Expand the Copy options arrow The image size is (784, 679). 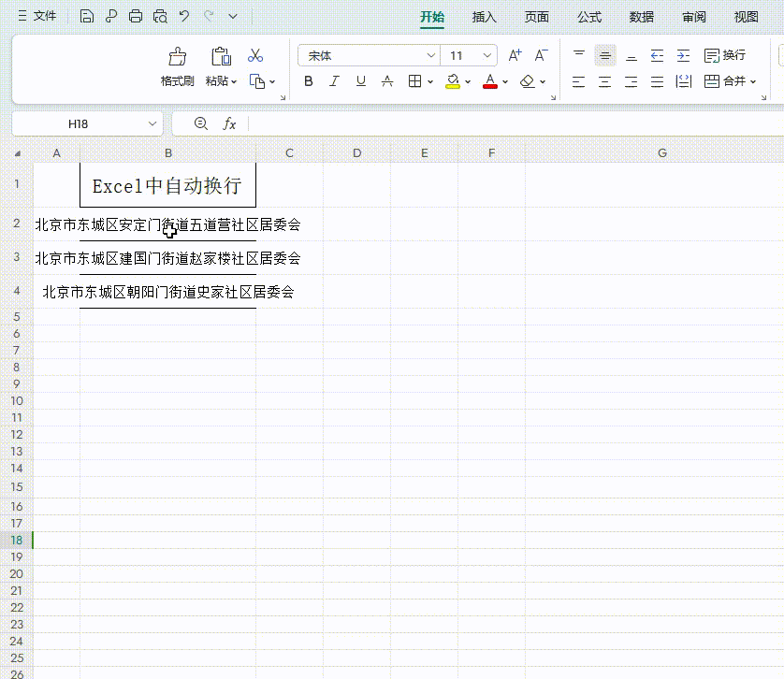tap(272, 81)
